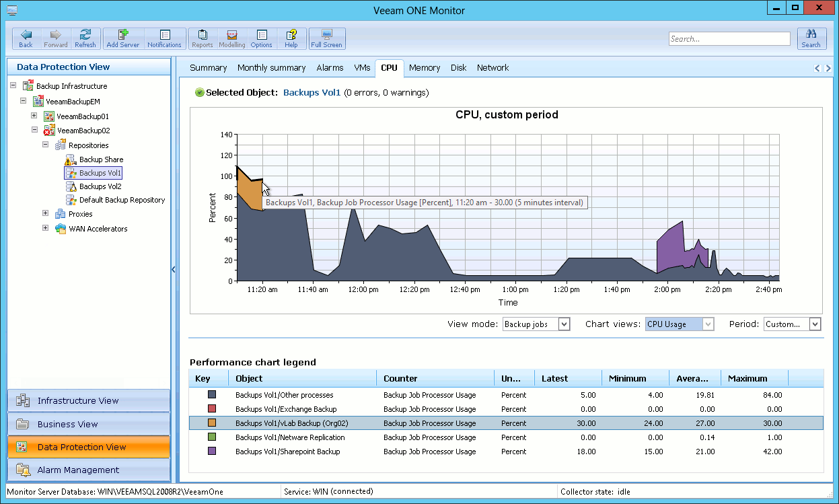
Task: Click the tab strip's right scroll arrow
Action: [x=828, y=68]
